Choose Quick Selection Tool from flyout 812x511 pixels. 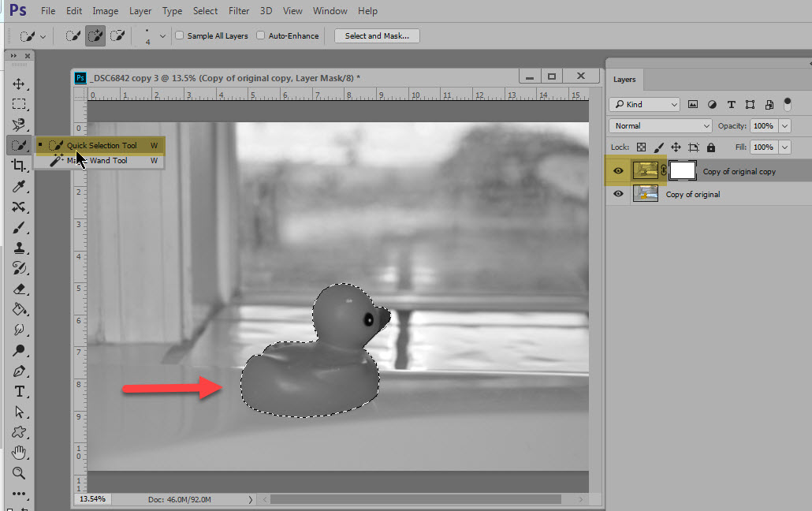coord(99,146)
